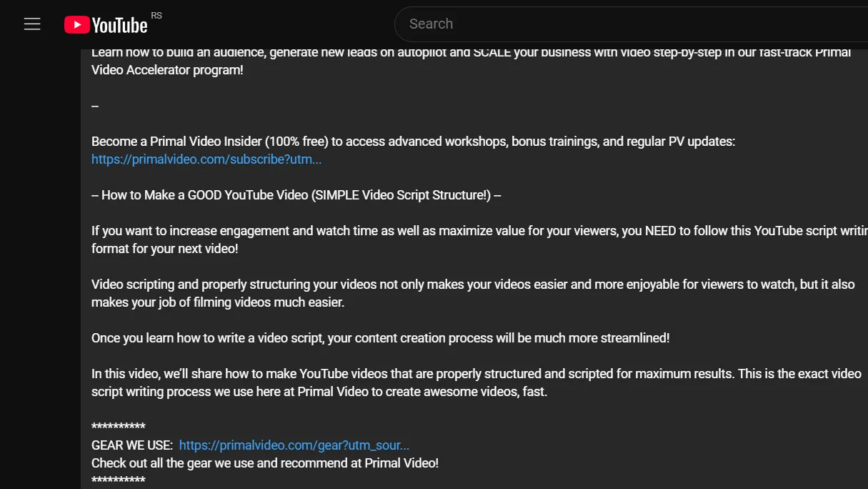Focus the Search input field

pos(629,24)
